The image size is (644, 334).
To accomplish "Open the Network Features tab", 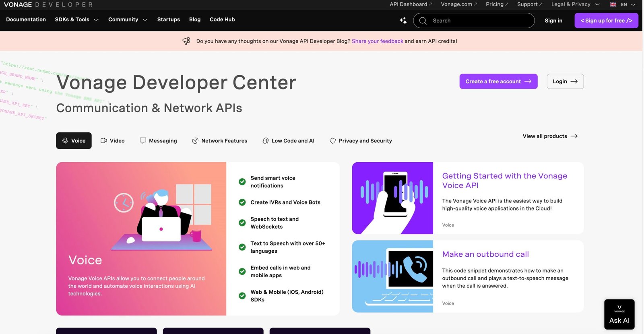I will [219, 141].
